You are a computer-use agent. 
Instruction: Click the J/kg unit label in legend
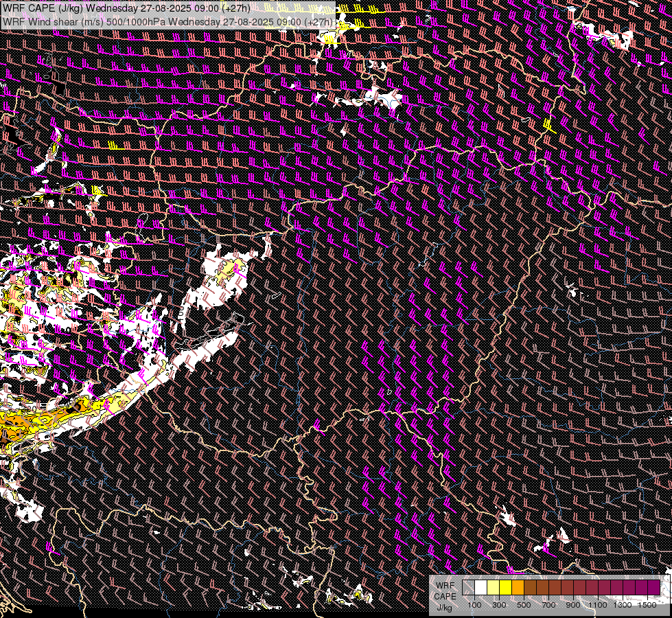pos(444,608)
